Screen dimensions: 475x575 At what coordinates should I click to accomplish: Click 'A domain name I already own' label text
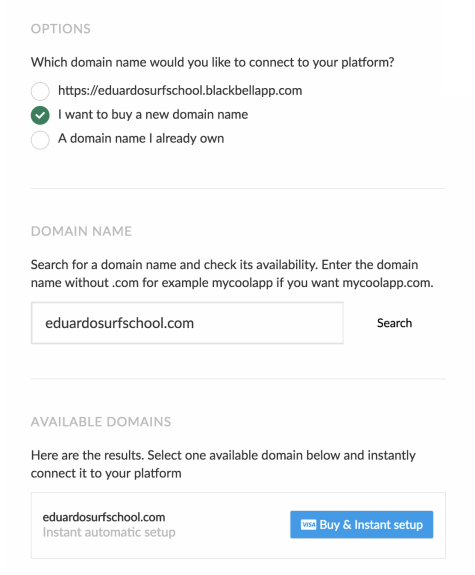(x=141, y=139)
